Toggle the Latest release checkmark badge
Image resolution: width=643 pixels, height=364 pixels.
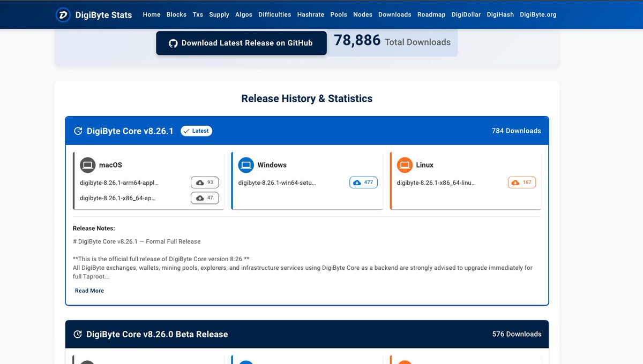pyautogui.click(x=196, y=131)
